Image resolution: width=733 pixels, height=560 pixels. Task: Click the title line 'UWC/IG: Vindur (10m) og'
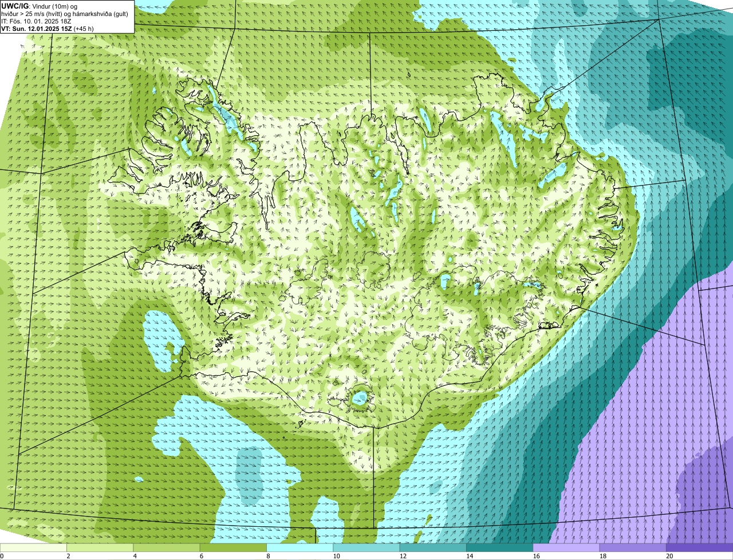pyautogui.click(x=39, y=6)
